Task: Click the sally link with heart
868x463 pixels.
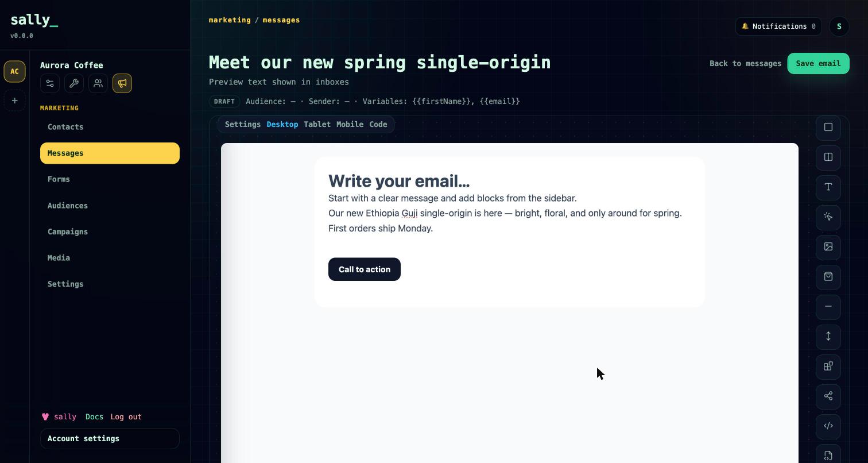Action: click(x=59, y=417)
